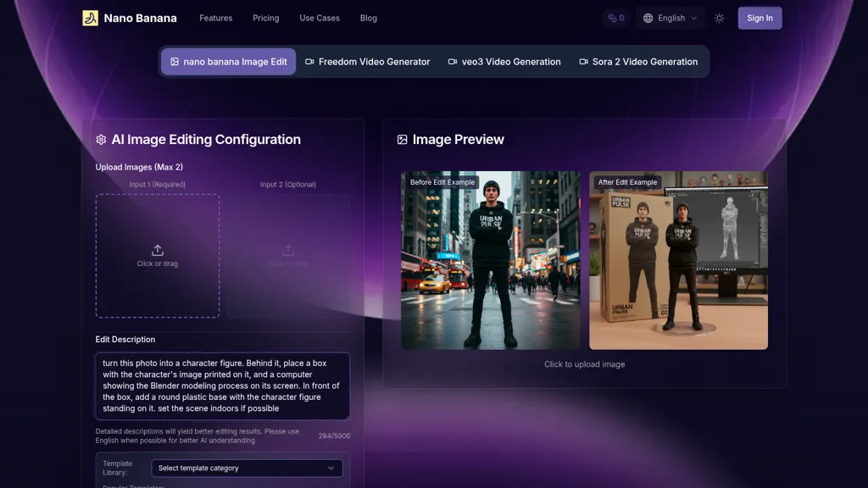Image resolution: width=868 pixels, height=488 pixels.
Task: Click the Input 1 required upload box
Action: click(x=157, y=256)
